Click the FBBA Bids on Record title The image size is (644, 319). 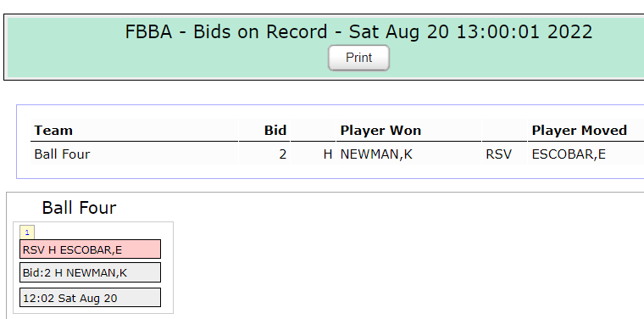click(358, 31)
